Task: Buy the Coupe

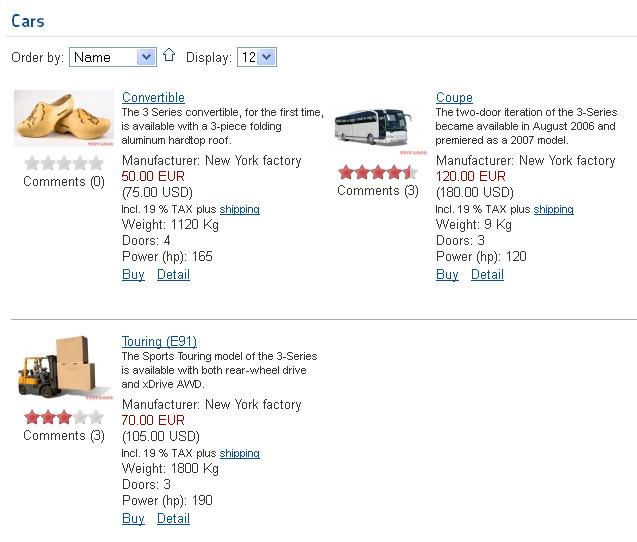Action: click(x=447, y=274)
